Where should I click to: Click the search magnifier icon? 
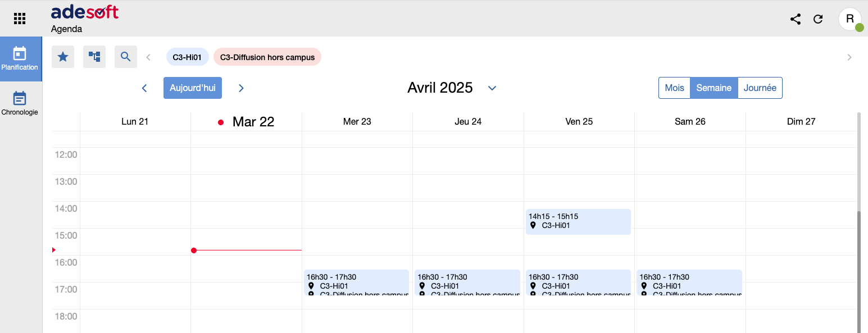[x=126, y=57]
